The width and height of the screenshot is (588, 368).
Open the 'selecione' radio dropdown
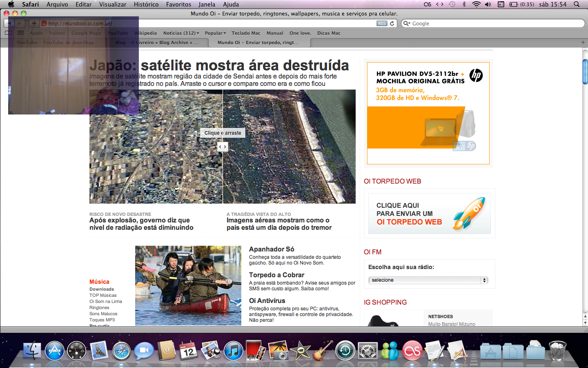point(428,280)
